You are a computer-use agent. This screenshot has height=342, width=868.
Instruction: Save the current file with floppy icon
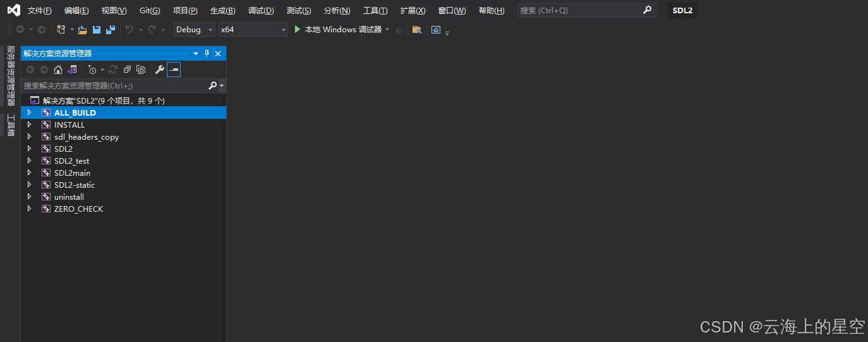click(97, 30)
